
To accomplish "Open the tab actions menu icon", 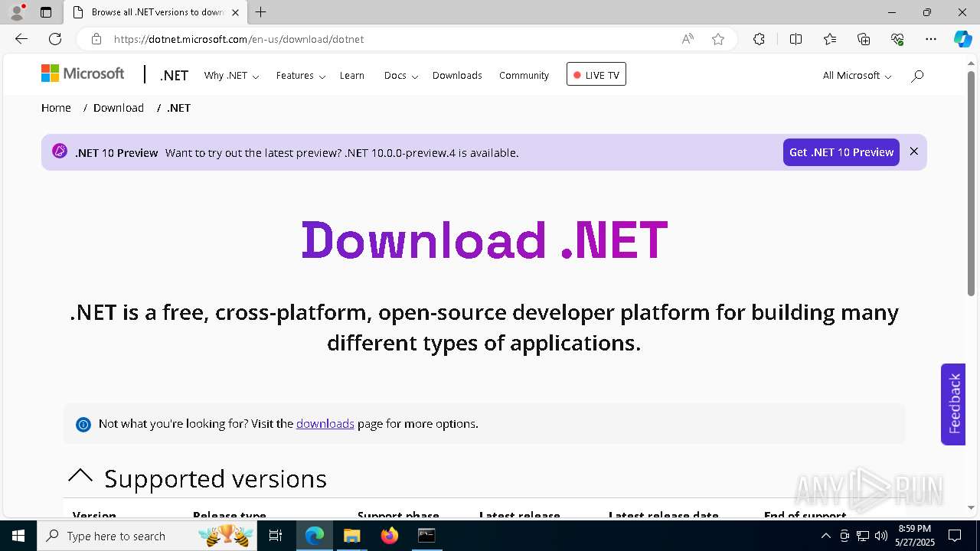I will tap(46, 12).
